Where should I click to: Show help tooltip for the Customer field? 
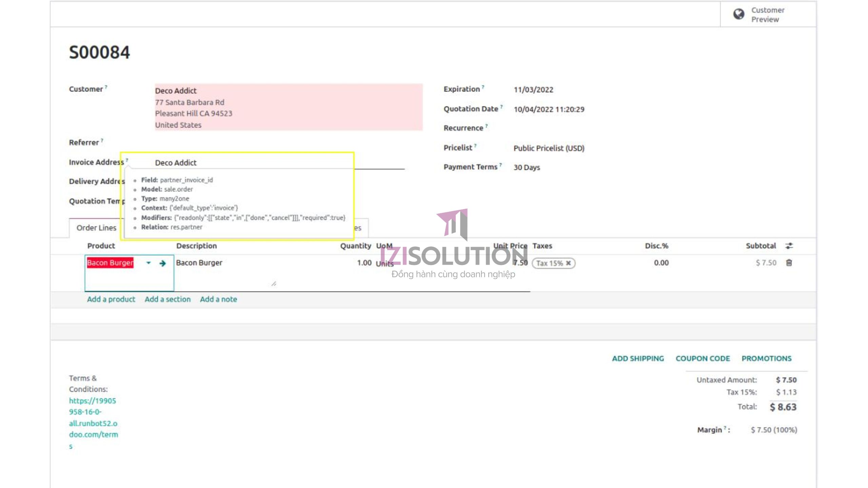[x=106, y=86]
